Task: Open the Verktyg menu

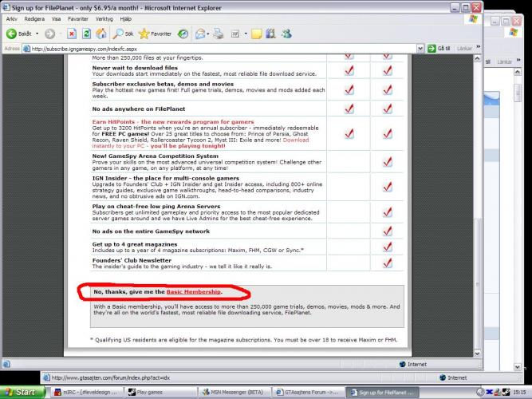Action: (105, 18)
